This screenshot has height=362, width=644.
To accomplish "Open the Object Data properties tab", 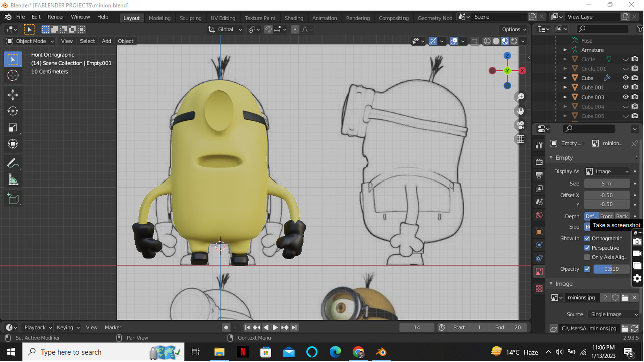I will [539, 271].
